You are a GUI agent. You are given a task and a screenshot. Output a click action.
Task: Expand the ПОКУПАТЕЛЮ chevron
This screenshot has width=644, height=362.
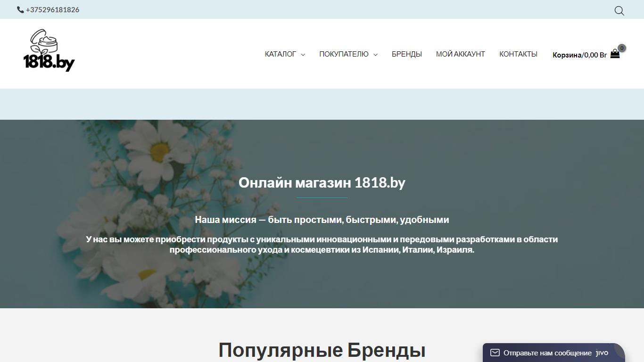(x=375, y=55)
